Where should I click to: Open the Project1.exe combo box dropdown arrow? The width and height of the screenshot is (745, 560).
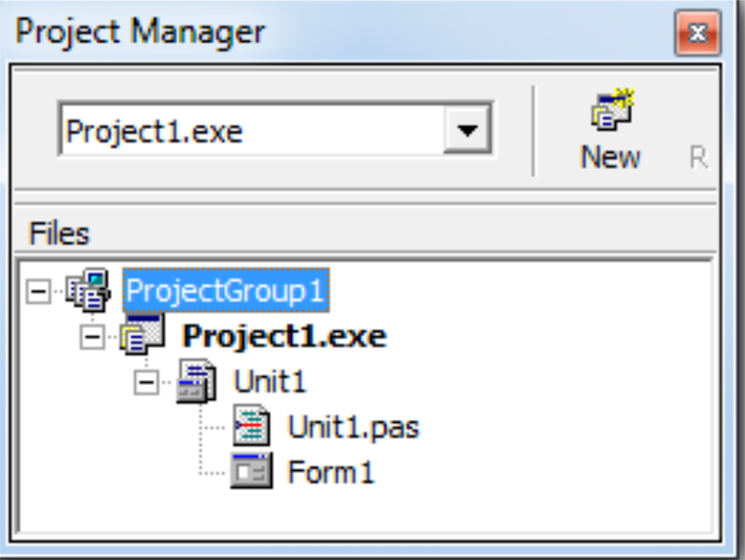[x=467, y=130]
